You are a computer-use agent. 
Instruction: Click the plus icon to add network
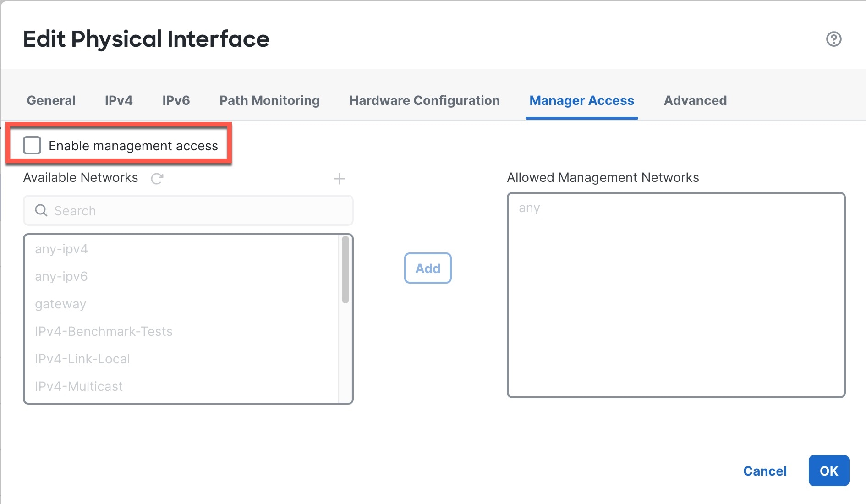(339, 179)
